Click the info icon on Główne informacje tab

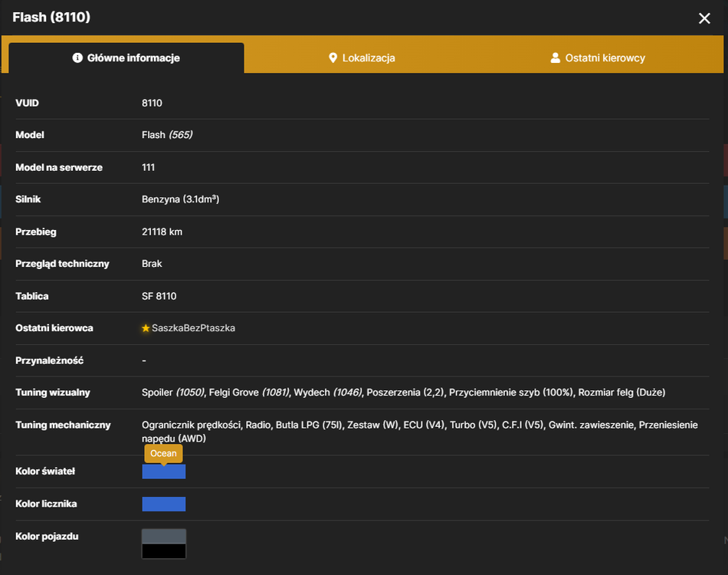(x=77, y=58)
